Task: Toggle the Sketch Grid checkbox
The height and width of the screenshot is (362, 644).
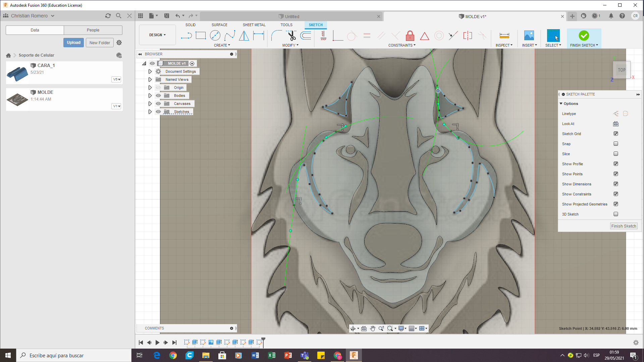Action: (x=616, y=133)
